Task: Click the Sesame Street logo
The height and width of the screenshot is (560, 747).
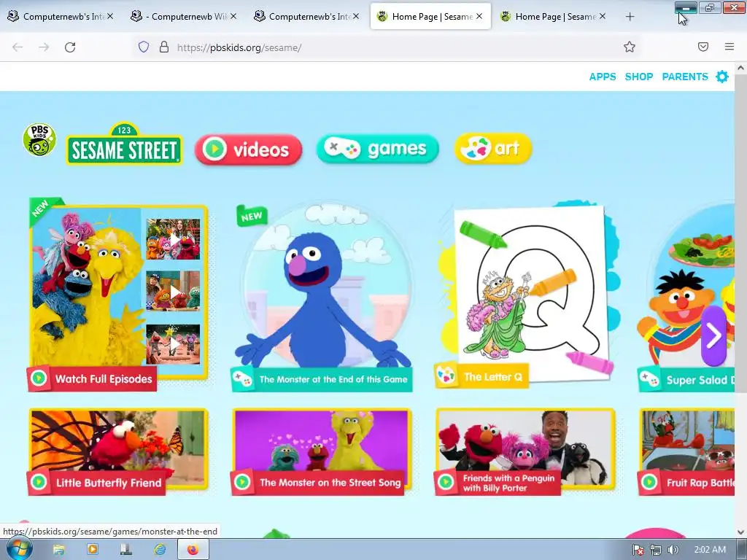Action: (x=124, y=144)
